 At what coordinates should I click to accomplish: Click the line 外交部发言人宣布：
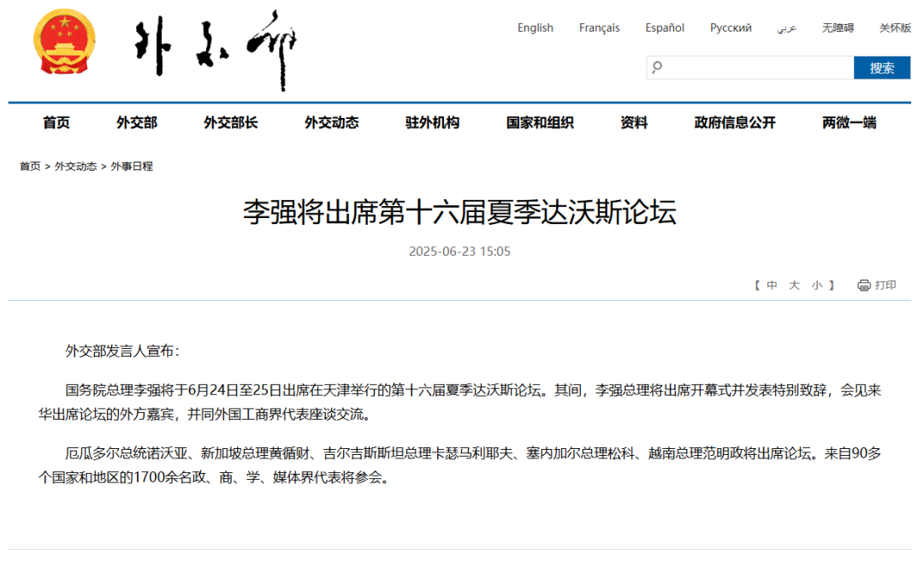tap(122, 351)
